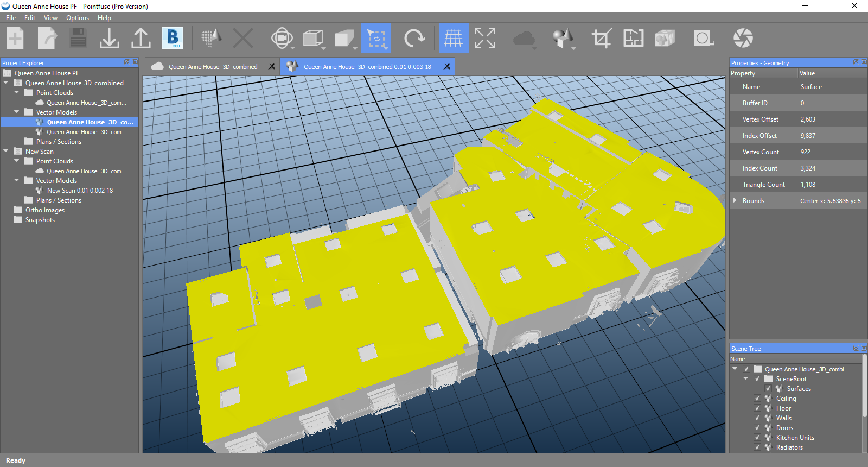Float the Project Explorer panel
This screenshot has height=467, width=868.
click(x=127, y=62)
